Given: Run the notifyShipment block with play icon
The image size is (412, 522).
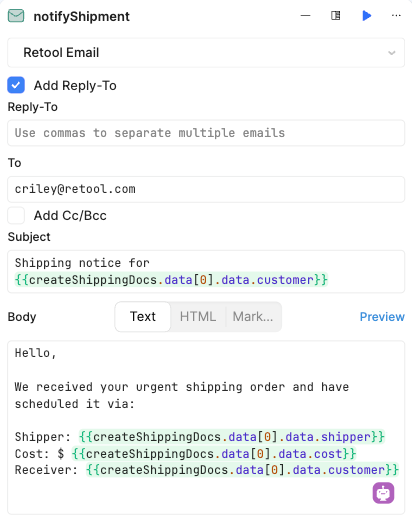Looking at the screenshot, I should pyautogui.click(x=367, y=16).
